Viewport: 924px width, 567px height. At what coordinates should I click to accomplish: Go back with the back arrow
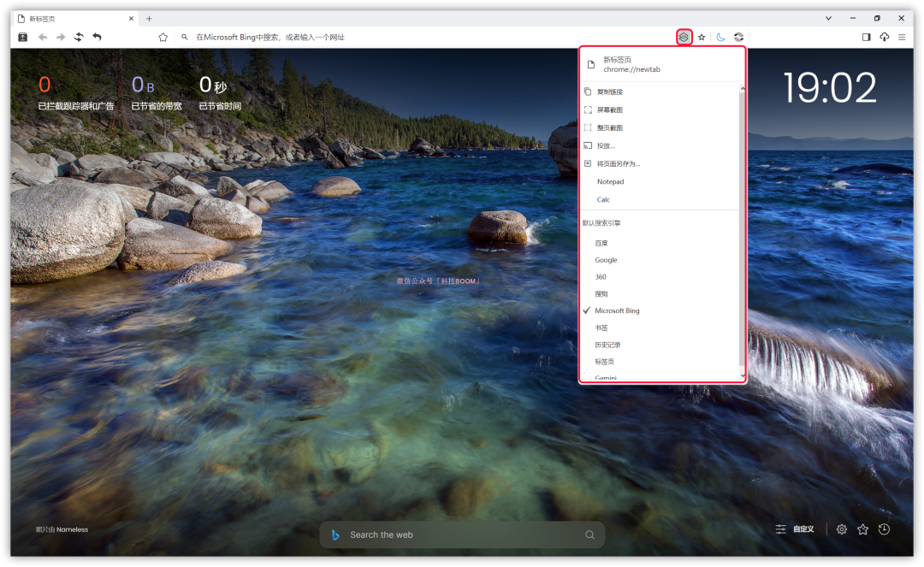43,37
